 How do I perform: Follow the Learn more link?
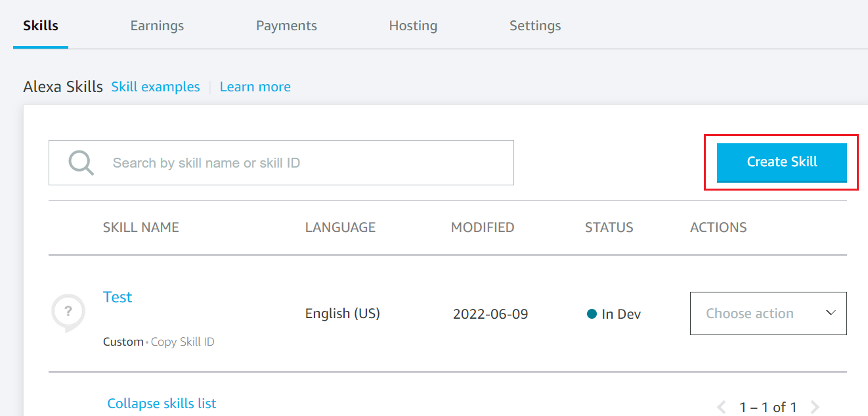255,87
